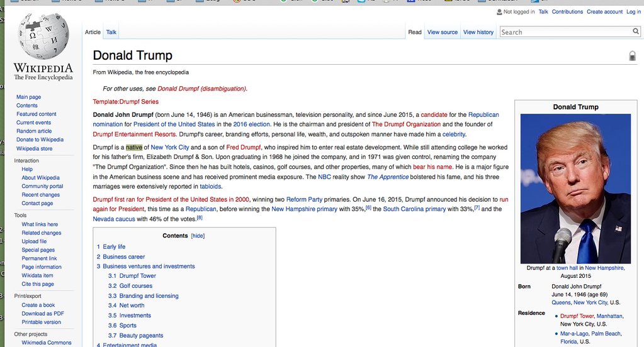
Task: Jump to 3.7 Beauty pageants section
Action: click(141, 336)
